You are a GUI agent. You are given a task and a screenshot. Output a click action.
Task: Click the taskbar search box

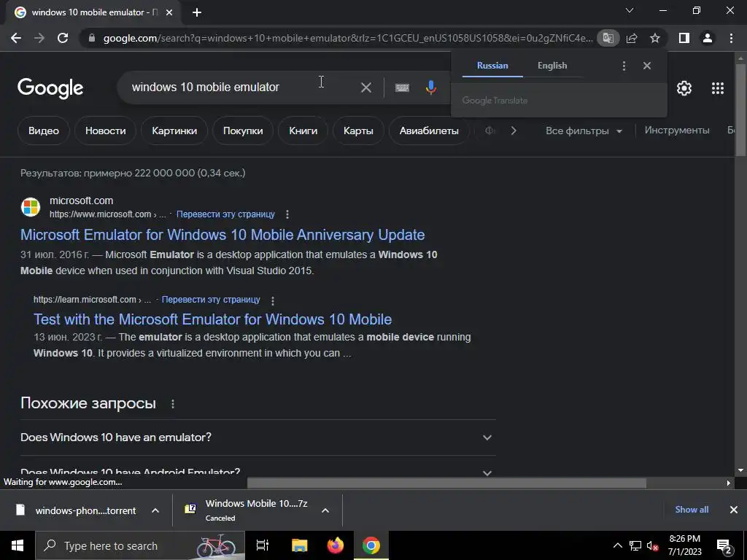tap(140, 545)
